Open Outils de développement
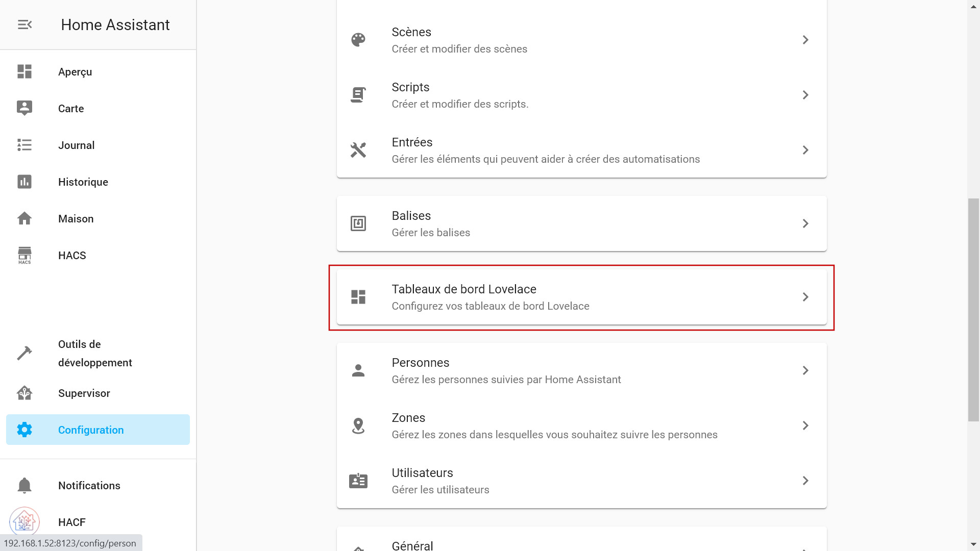Screen dimensions: 980x551 (98, 354)
